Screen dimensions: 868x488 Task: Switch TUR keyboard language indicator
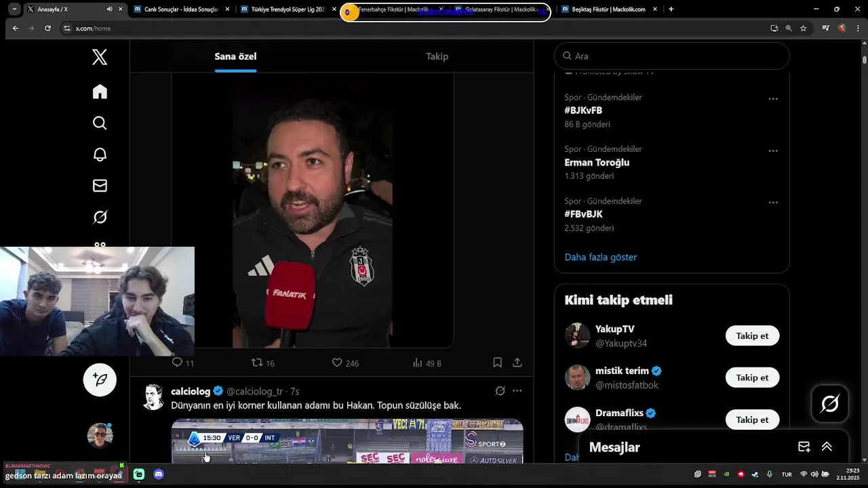pos(787,474)
